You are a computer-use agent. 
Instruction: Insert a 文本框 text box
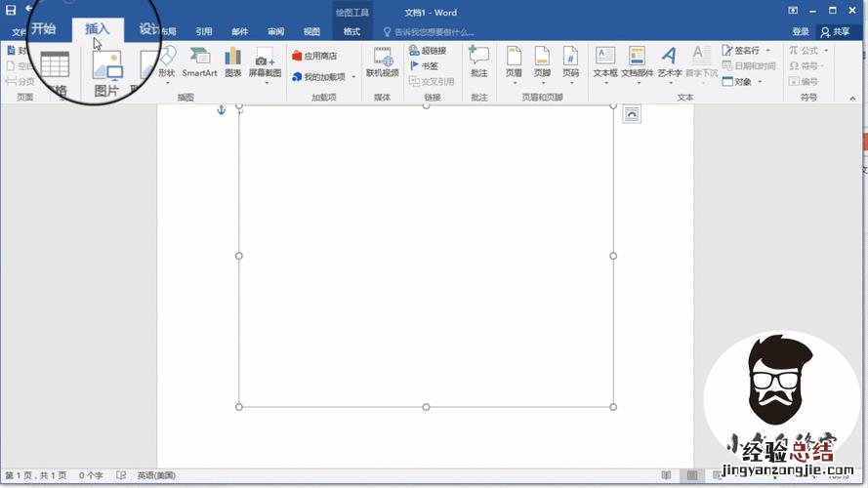tap(605, 61)
